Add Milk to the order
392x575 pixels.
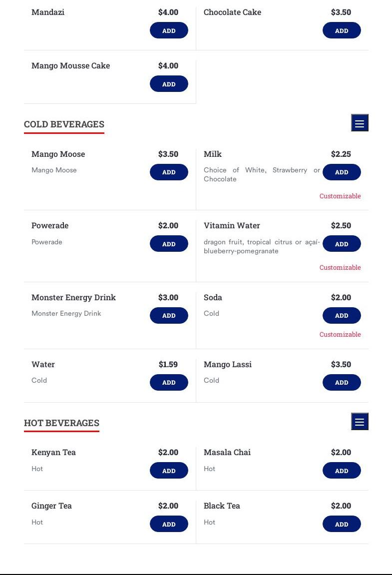tap(342, 172)
